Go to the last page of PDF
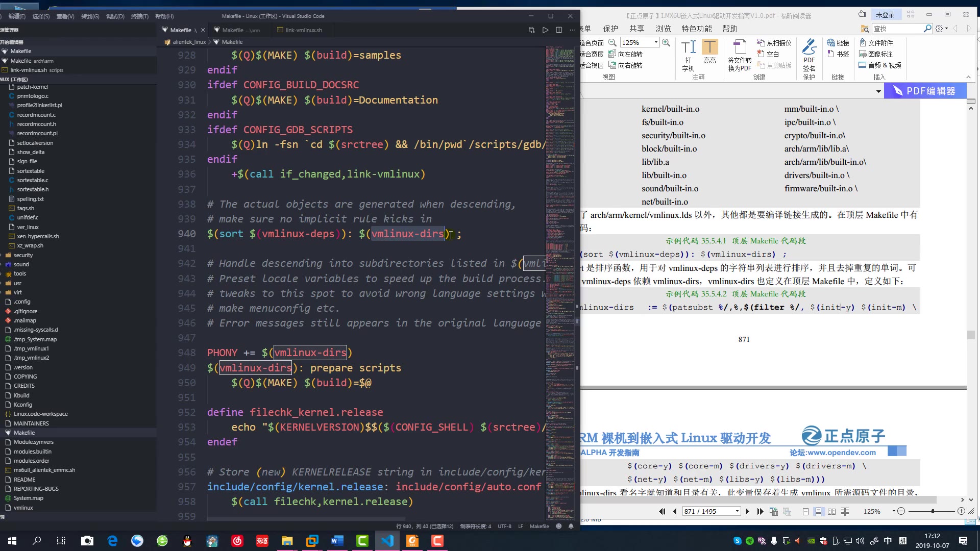Viewport: 980px width, 551px height. point(760,511)
